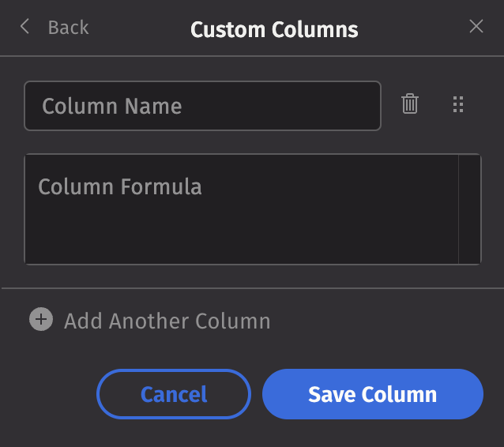
Task: Grab the reorder handle beside the trash icon
Action: 457,104
